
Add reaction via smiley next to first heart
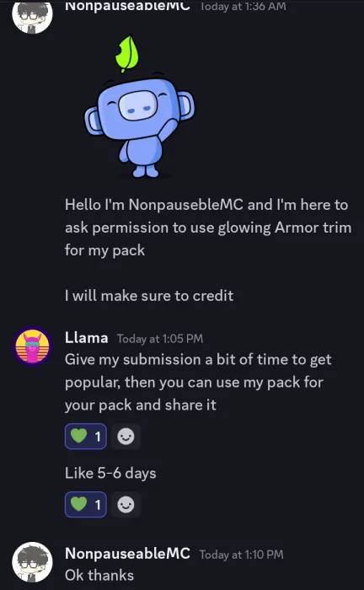[126, 437]
